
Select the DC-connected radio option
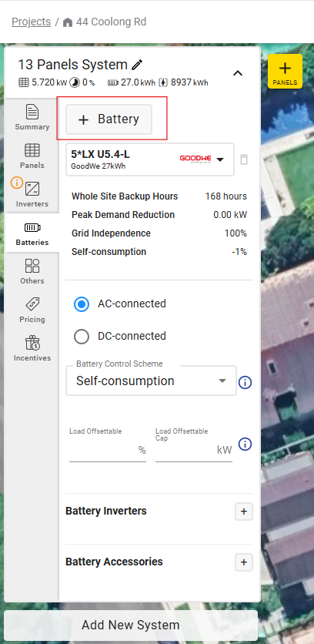pyautogui.click(x=82, y=337)
